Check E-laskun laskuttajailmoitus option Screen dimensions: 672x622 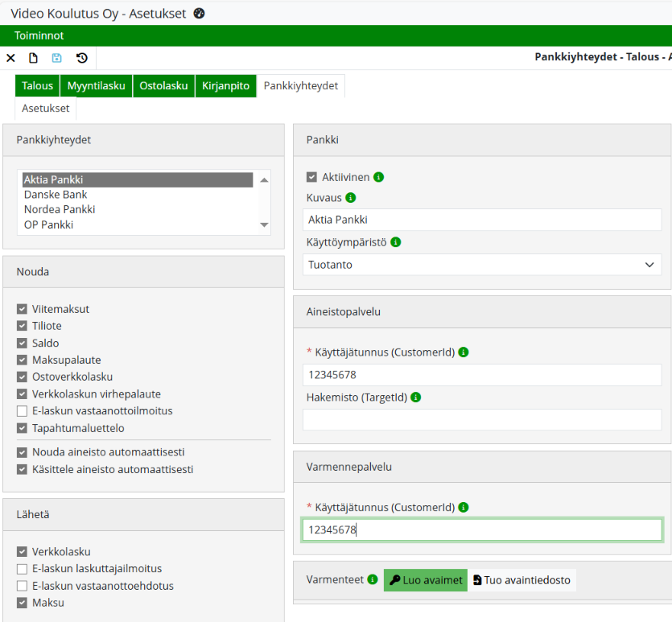(22, 569)
